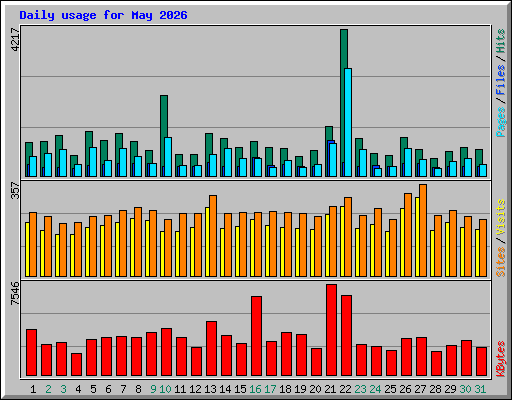Select day label 20 on the x-axis
This screenshot has width=512, height=400.
(x=315, y=389)
